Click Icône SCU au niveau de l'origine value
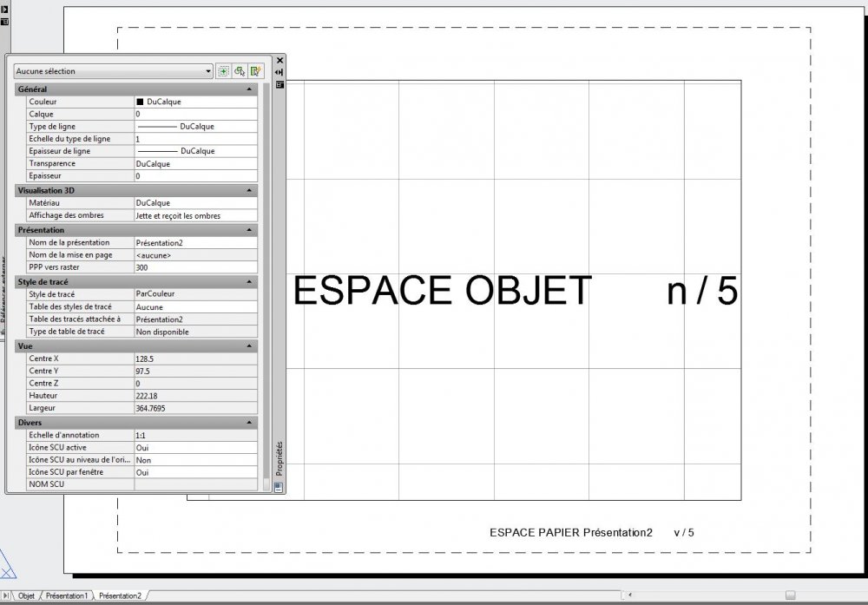868x605 pixels. coord(196,460)
